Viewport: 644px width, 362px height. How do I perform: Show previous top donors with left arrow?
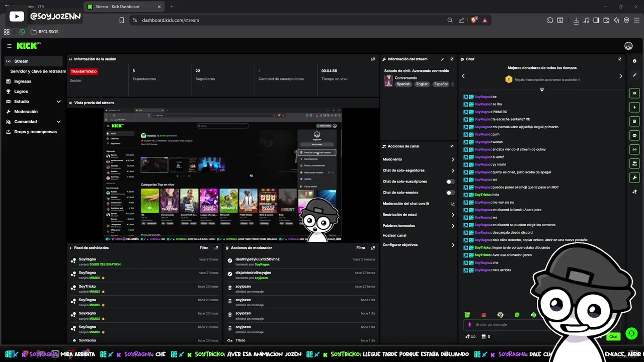463,76
